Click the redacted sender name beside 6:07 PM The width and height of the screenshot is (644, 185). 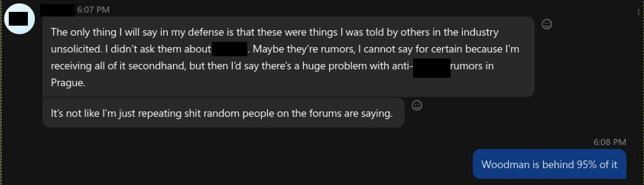(57, 10)
